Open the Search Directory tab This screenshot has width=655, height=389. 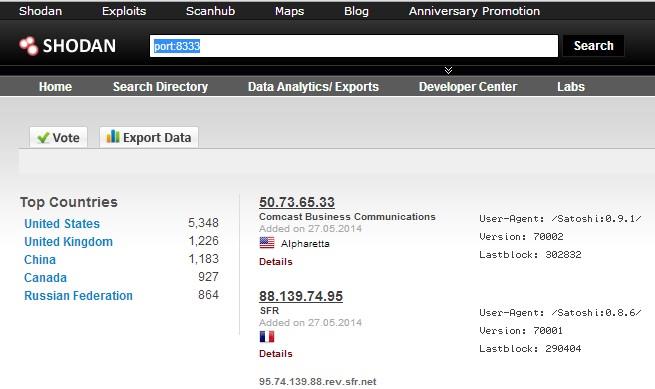(x=160, y=86)
